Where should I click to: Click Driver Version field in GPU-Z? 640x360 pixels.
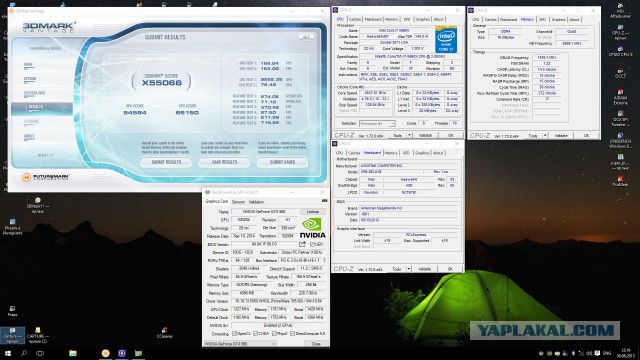pyautogui.click(x=278, y=301)
